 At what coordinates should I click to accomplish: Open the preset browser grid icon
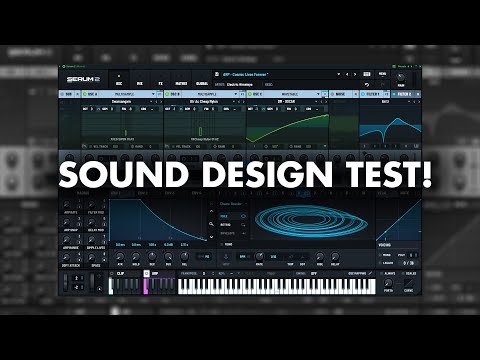(367, 74)
